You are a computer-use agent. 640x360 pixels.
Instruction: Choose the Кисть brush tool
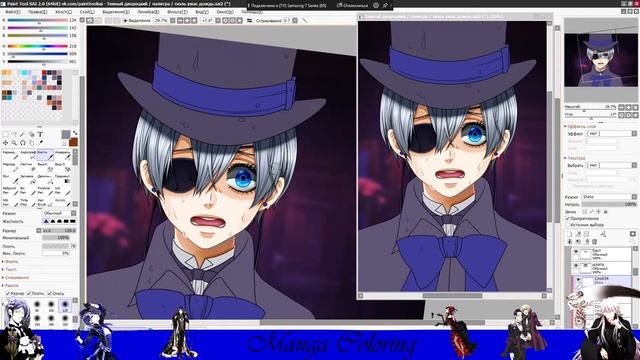pyautogui.click(x=45, y=155)
